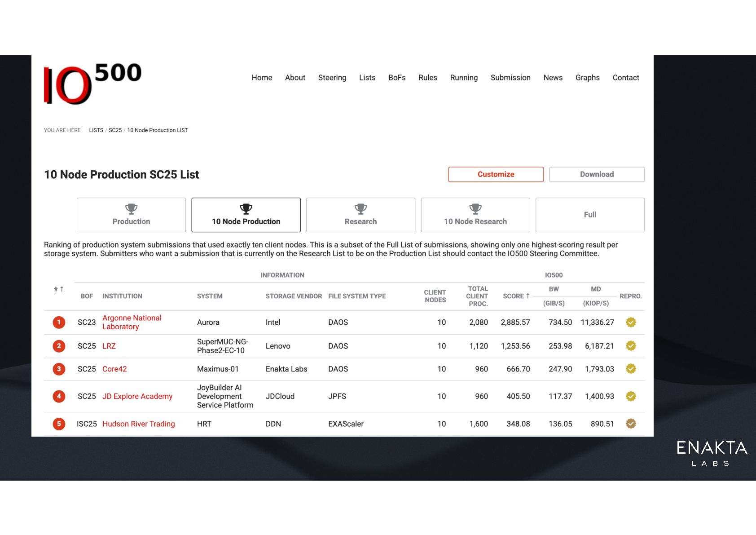
Task: Open the News page
Action: click(553, 77)
